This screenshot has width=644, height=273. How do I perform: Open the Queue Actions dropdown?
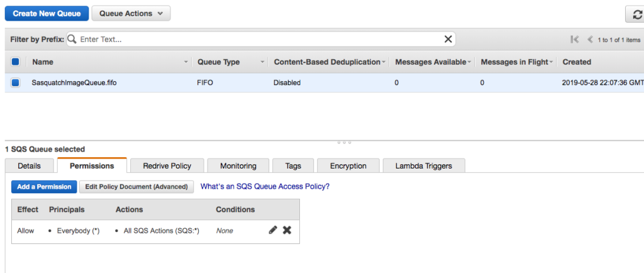[131, 14]
